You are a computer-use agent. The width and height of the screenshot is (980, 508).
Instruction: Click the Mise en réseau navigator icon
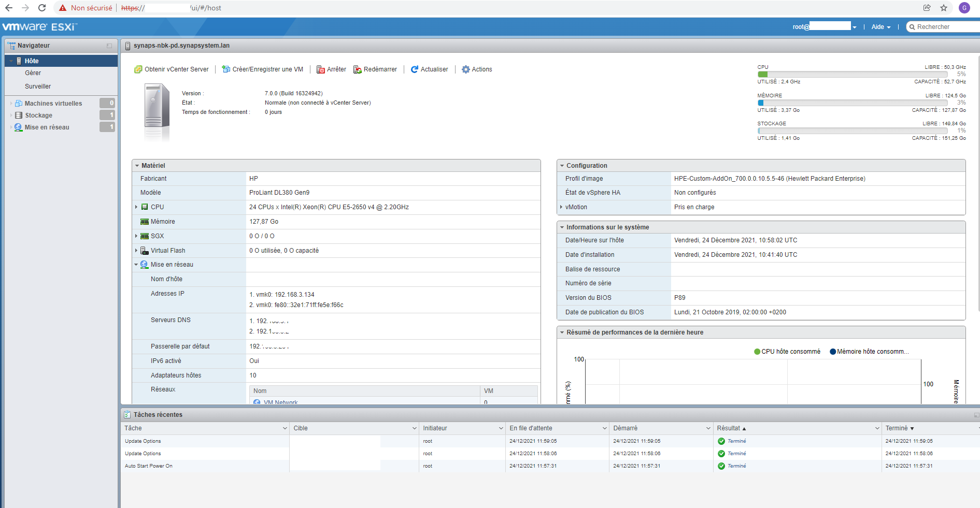(19, 127)
